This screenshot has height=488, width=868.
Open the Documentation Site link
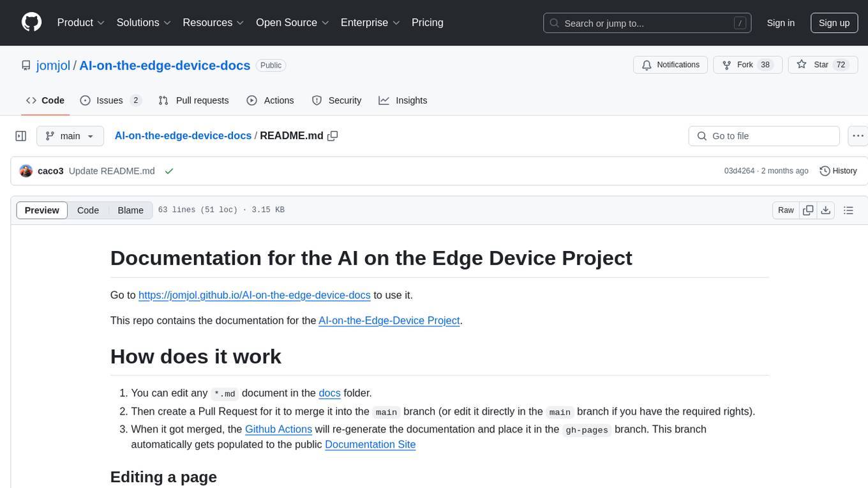click(370, 445)
